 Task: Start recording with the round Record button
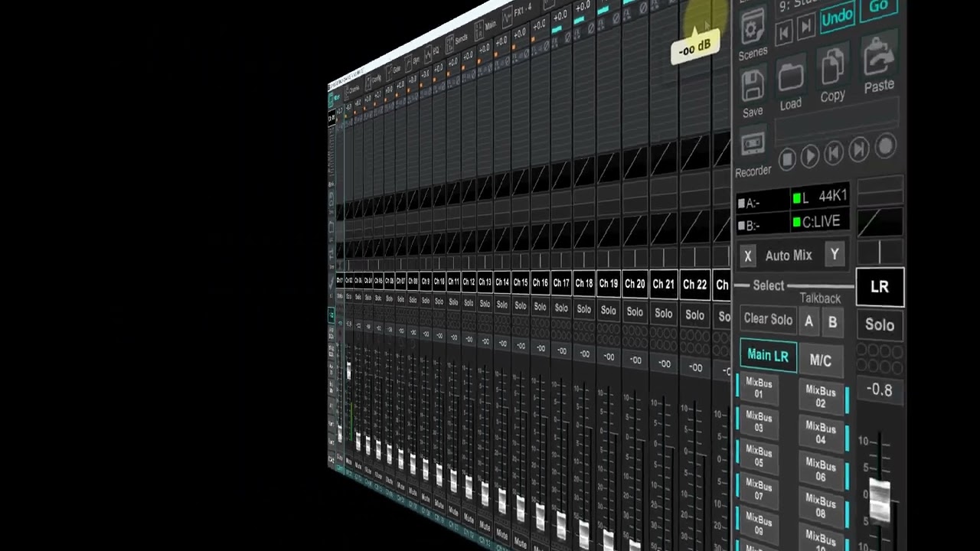pyautogui.click(x=885, y=145)
